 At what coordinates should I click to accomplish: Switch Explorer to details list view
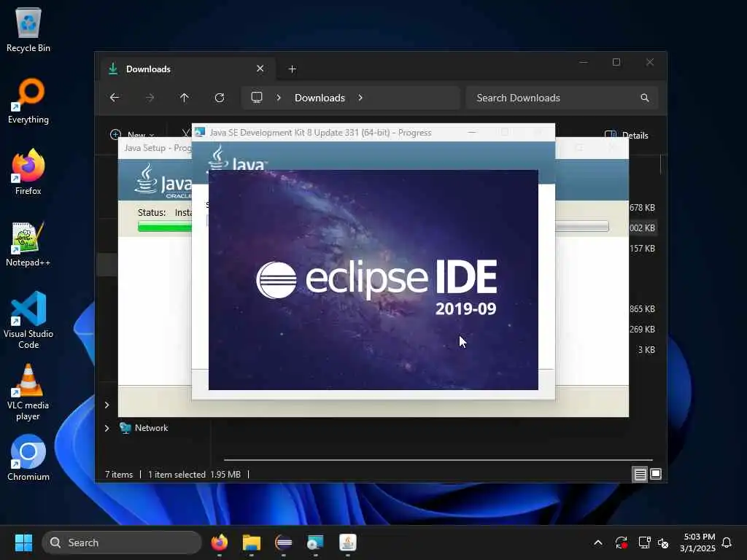640,474
